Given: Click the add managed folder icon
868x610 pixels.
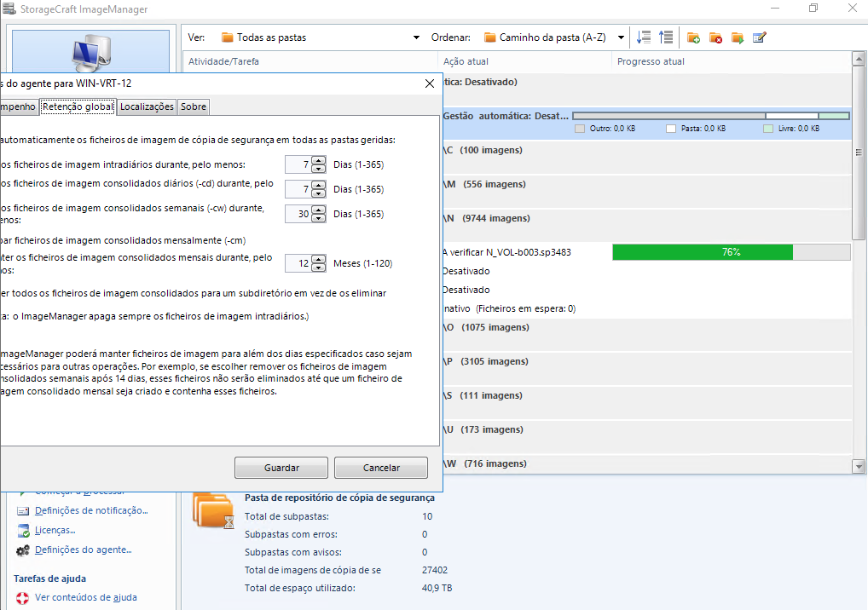Looking at the screenshot, I should click(693, 37).
